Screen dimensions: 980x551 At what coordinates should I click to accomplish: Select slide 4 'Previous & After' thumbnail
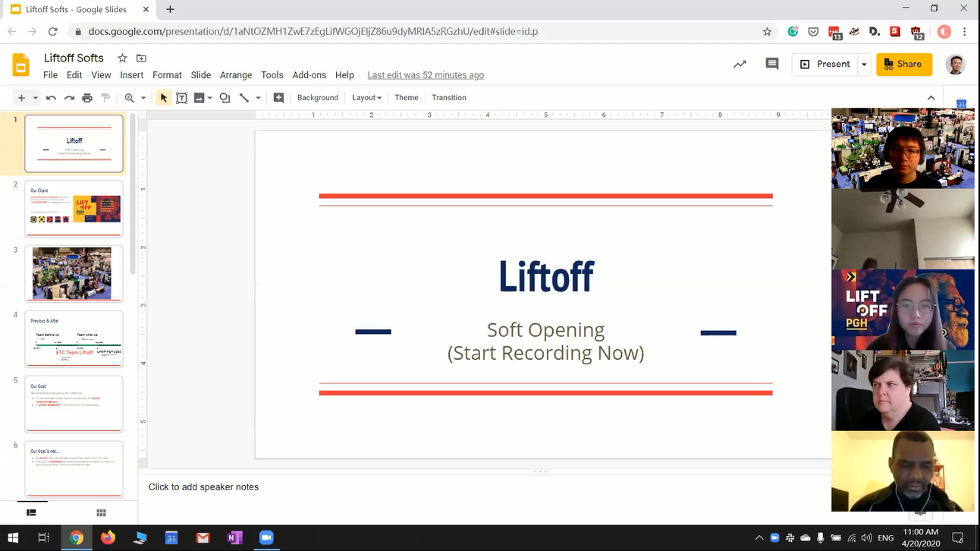pos(74,339)
